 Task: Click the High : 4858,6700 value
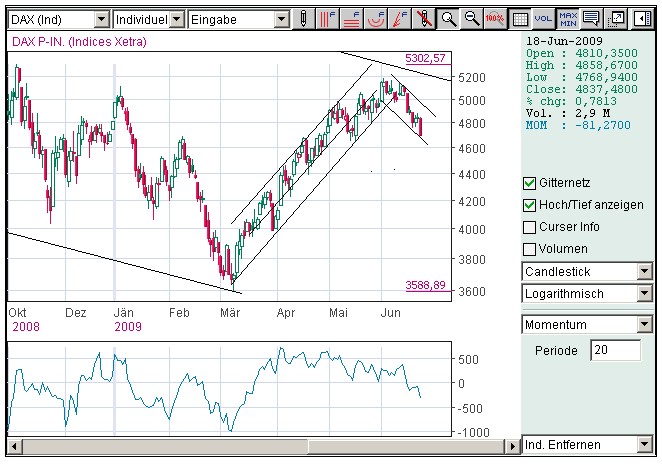[x=581, y=65]
